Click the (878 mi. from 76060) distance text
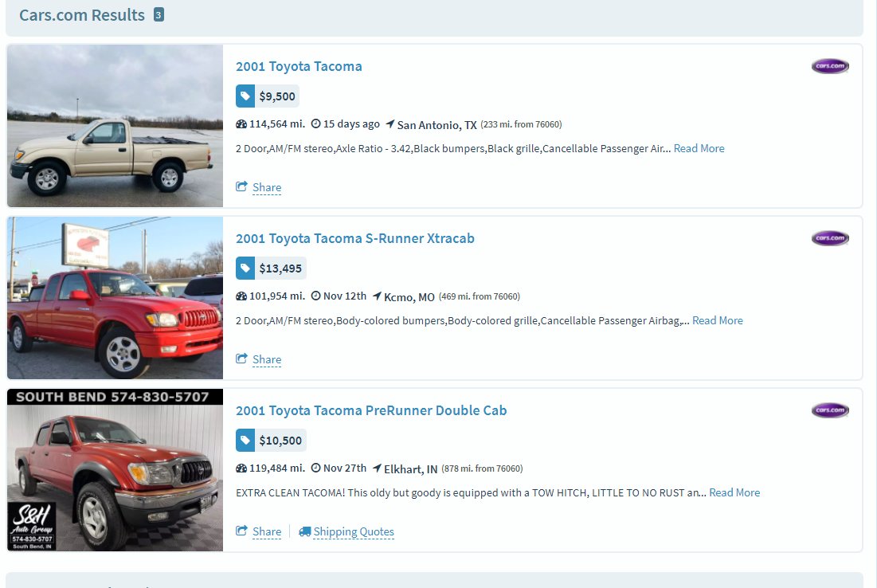This screenshot has width=877, height=588. click(482, 468)
